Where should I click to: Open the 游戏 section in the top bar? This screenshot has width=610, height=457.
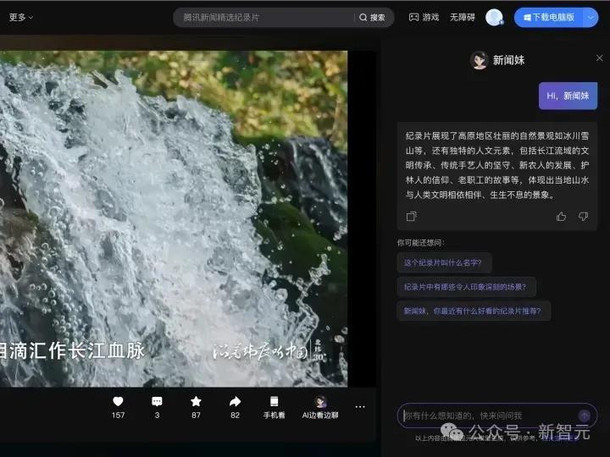tap(424, 17)
